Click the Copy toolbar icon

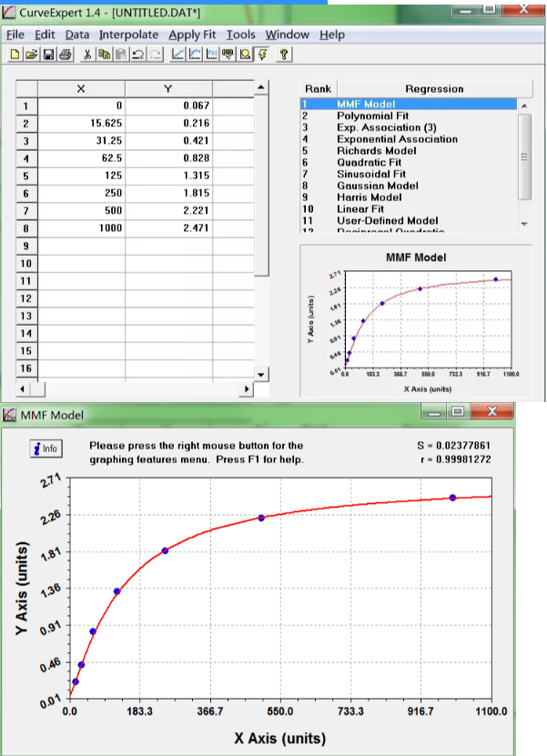point(103,55)
